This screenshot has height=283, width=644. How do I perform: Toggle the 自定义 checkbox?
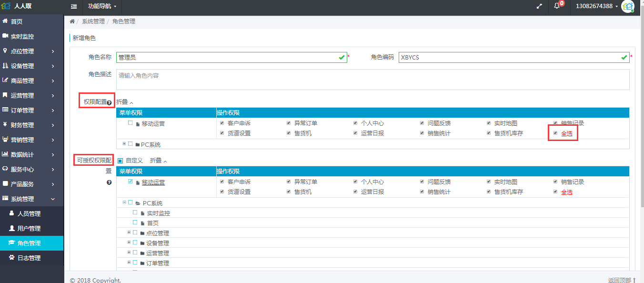120,161
